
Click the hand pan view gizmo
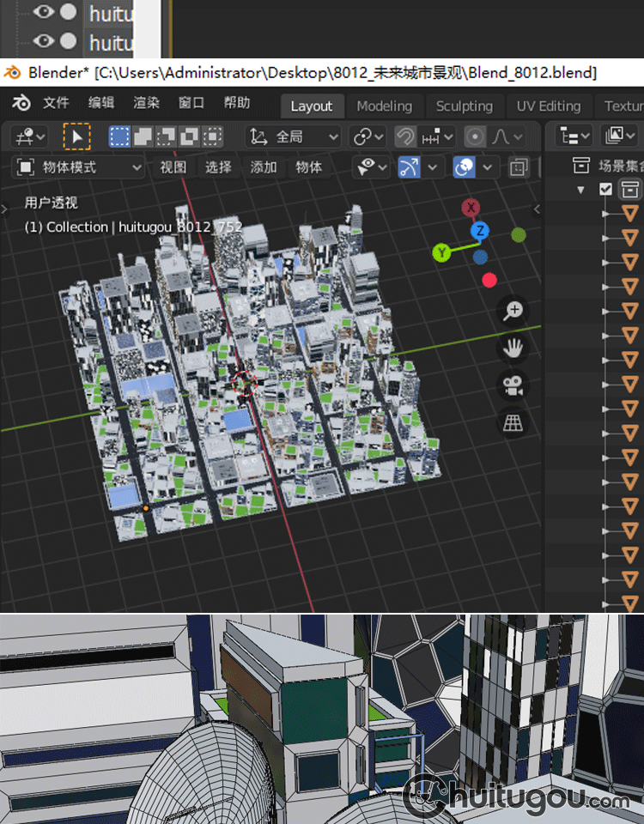pyautogui.click(x=513, y=348)
